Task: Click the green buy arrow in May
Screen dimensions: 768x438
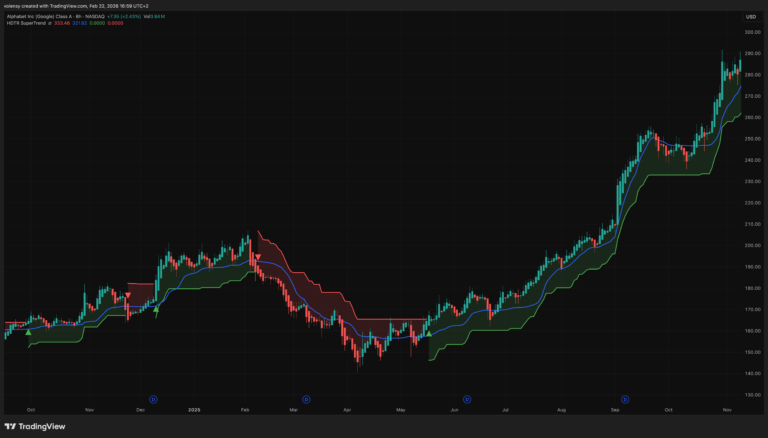Action: pyautogui.click(x=428, y=333)
